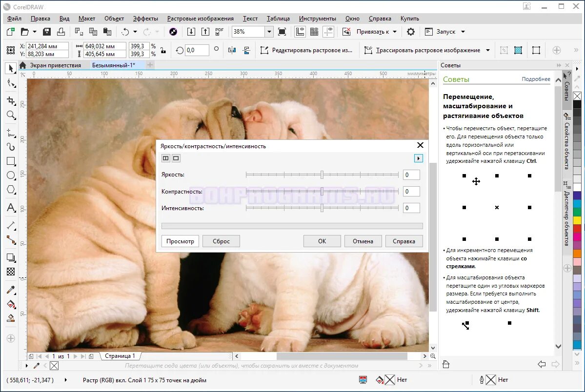
Task: Open the Эффекты menu
Action: (x=145, y=18)
